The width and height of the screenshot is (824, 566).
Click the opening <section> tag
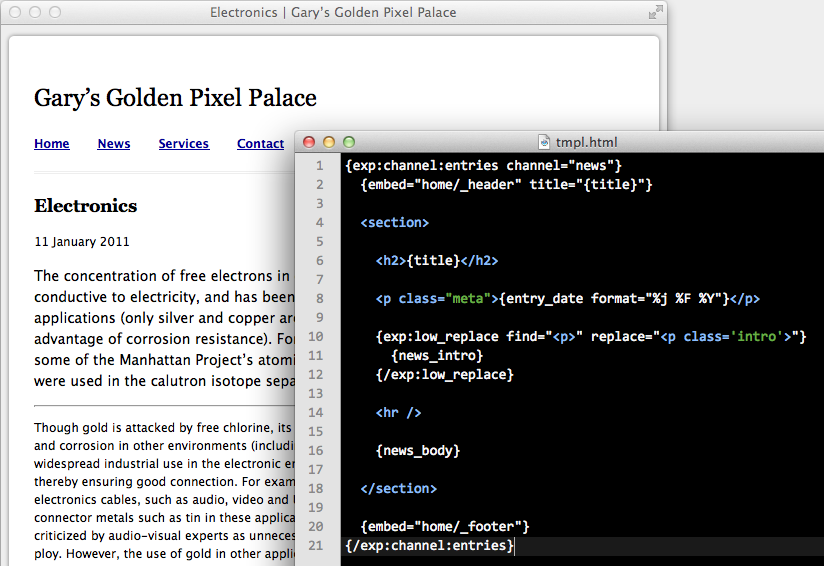[x=395, y=222]
